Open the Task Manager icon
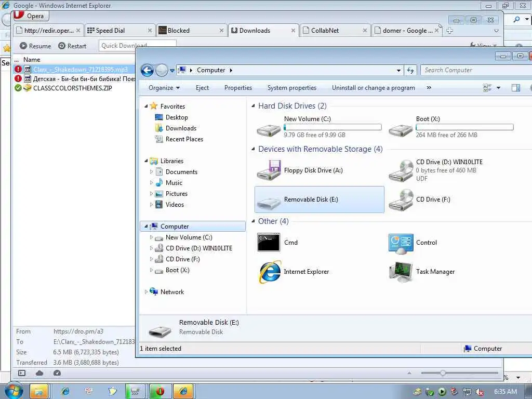The image size is (532, 399). 401,272
